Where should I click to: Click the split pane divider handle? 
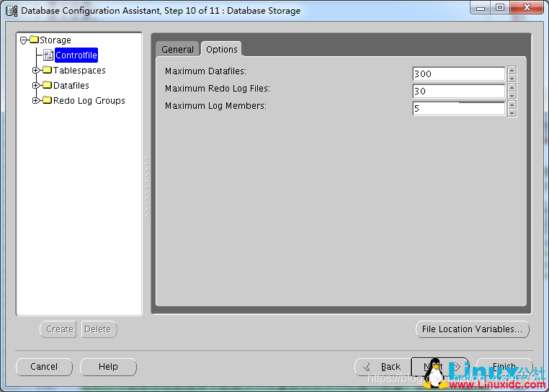pos(146,187)
